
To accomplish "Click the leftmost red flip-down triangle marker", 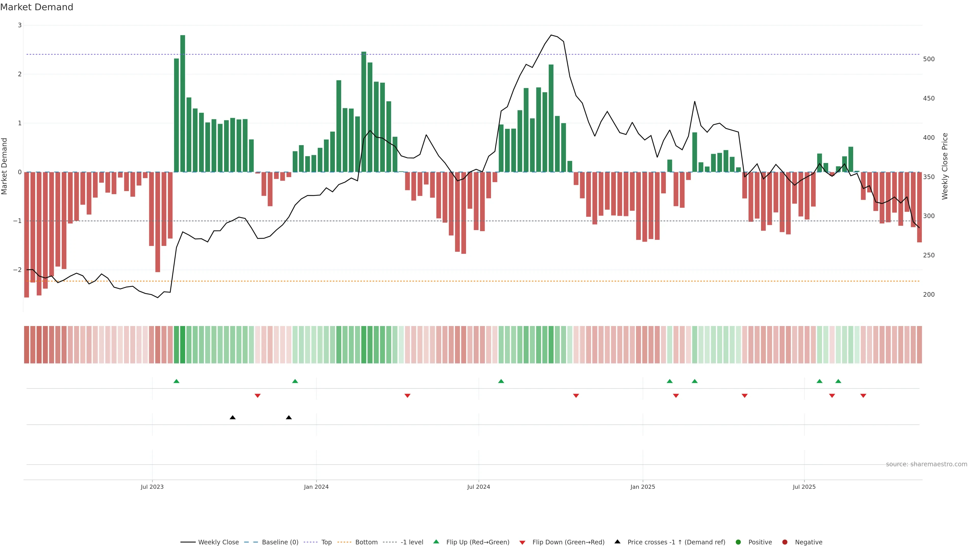I will tap(258, 396).
